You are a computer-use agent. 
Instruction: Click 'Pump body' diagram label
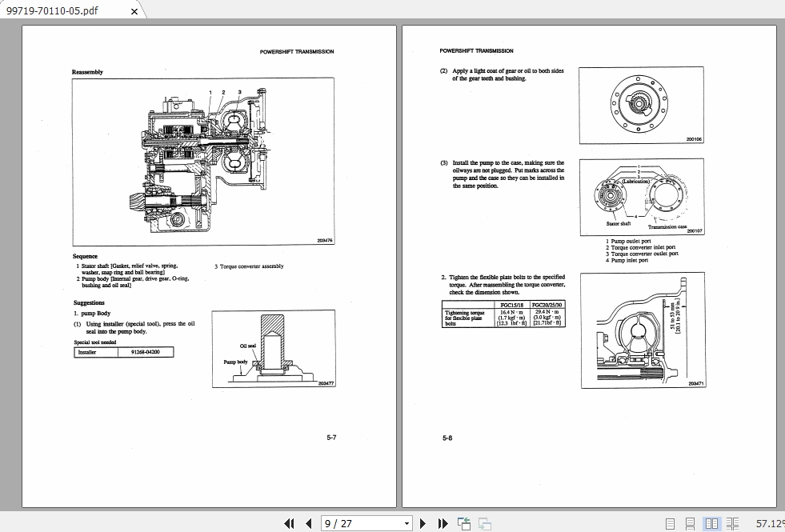[x=235, y=362]
